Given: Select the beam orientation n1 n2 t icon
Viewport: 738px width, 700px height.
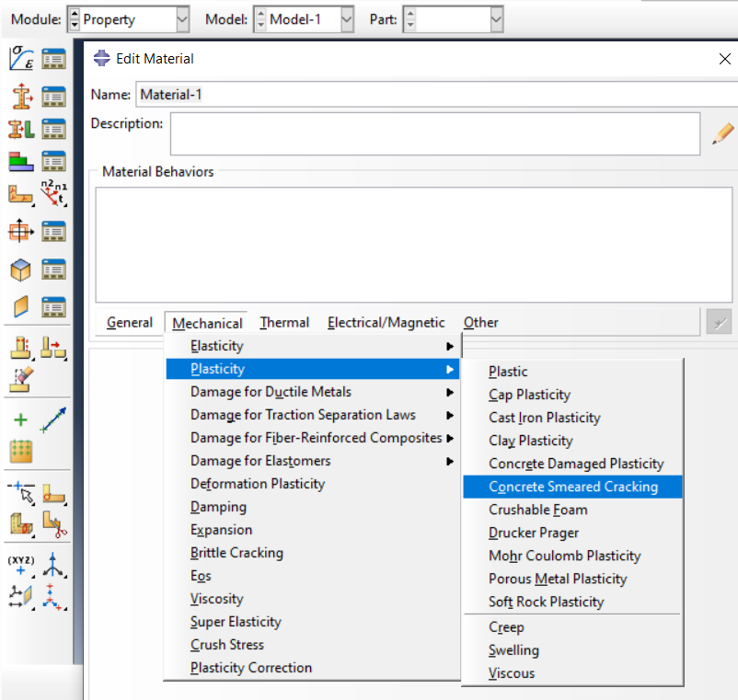Looking at the screenshot, I should (x=53, y=193).
